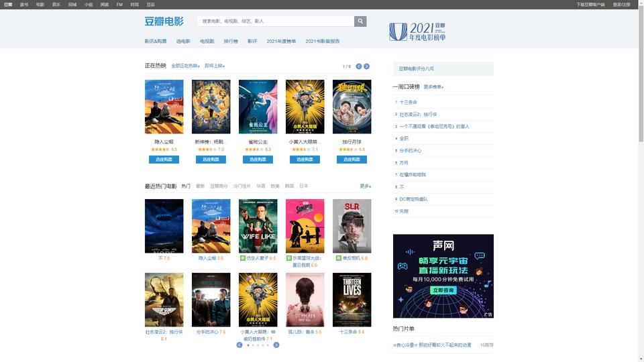Click 选座购票 button for 隐入尘烟
The image size is (644, 362).
(x=164, y=160)
